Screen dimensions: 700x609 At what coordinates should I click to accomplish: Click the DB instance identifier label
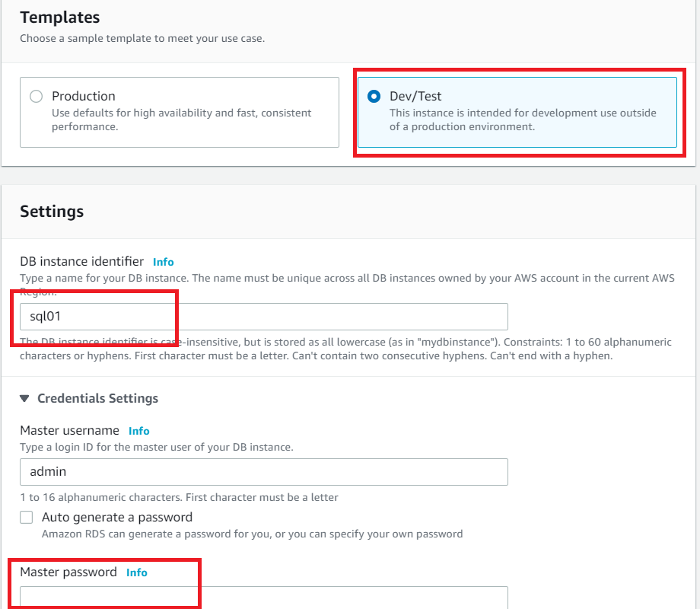tap(81, 262)
